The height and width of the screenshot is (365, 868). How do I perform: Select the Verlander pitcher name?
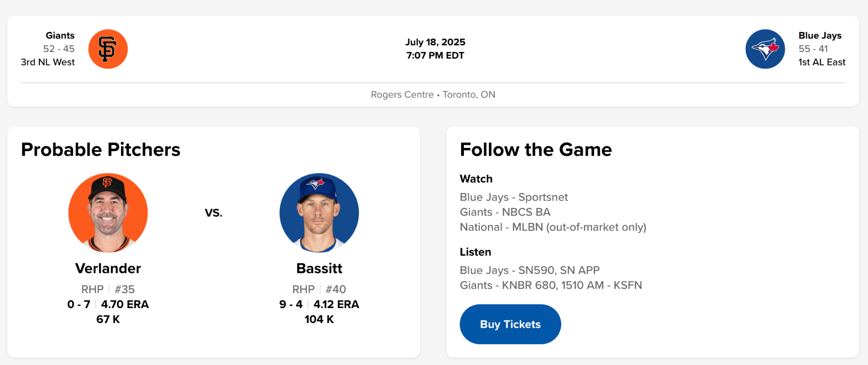pos(108,268)
